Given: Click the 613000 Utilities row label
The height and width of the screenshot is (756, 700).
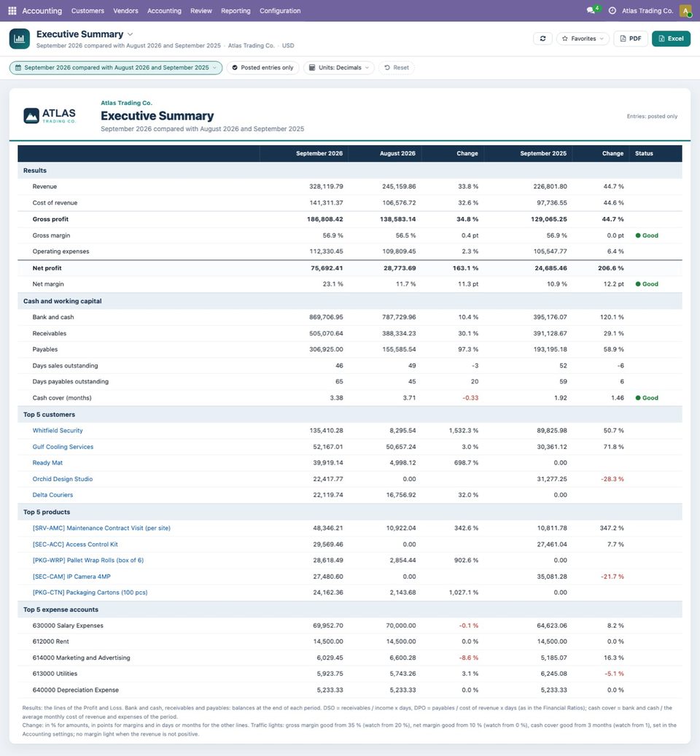Looking at the screenshot, I should pos(55,674).
